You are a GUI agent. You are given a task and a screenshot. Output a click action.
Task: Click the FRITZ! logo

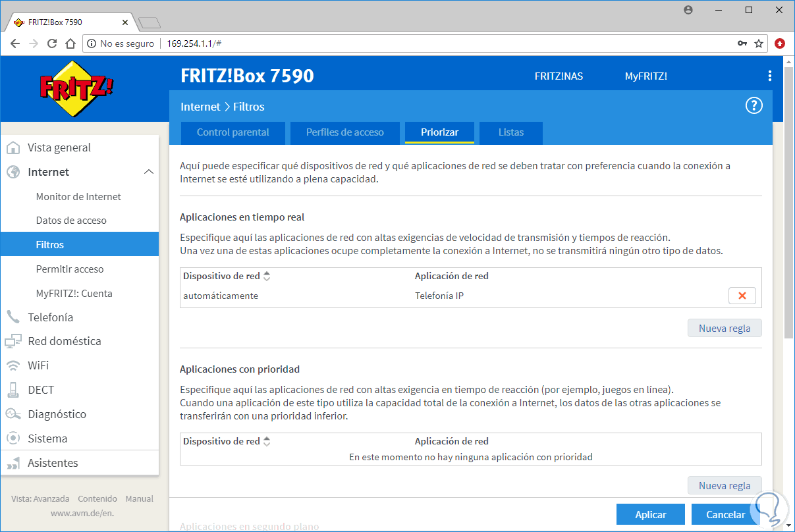pyautogui.click(x=76, y=89)
